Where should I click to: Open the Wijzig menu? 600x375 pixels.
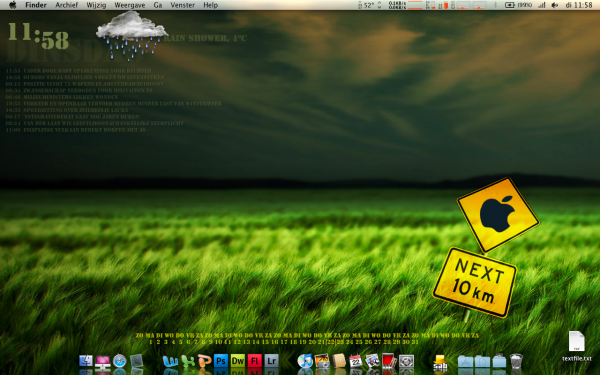coord(96,5)
